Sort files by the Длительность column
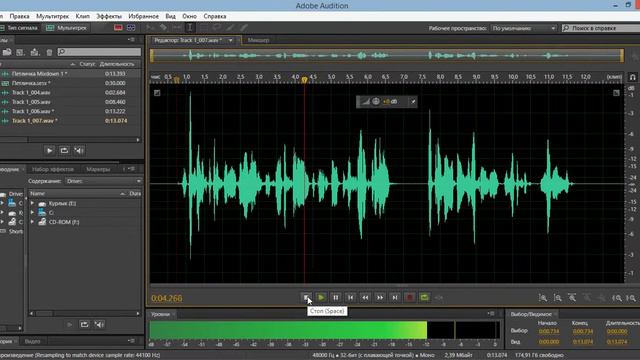This screenshot has width=640, height=360. pos(117,64)
